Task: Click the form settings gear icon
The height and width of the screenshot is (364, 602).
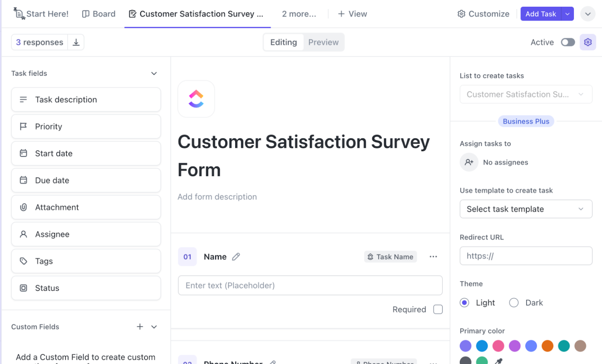Action: click(x=588, y=42)
